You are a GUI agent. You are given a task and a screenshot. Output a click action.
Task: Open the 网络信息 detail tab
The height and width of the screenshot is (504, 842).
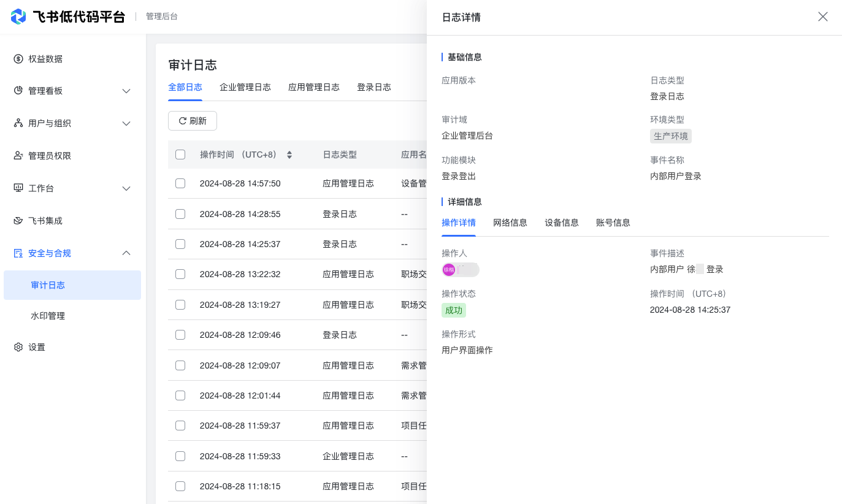pos(510,223)
